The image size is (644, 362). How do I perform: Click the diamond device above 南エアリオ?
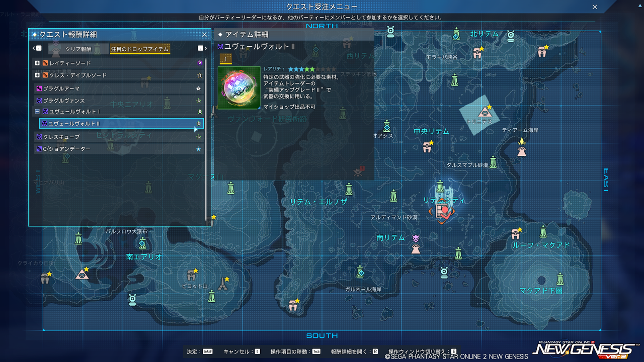(x=143, y=244)
